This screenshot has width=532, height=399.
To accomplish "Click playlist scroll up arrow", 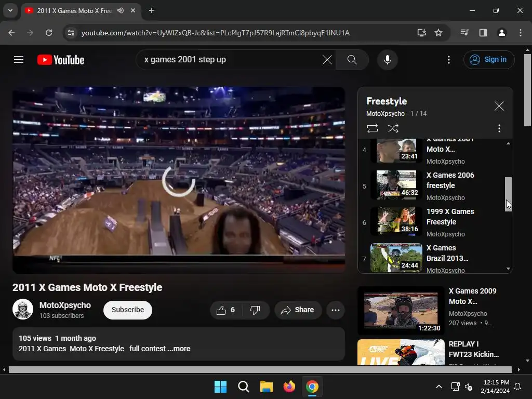I will pos(508,143).
